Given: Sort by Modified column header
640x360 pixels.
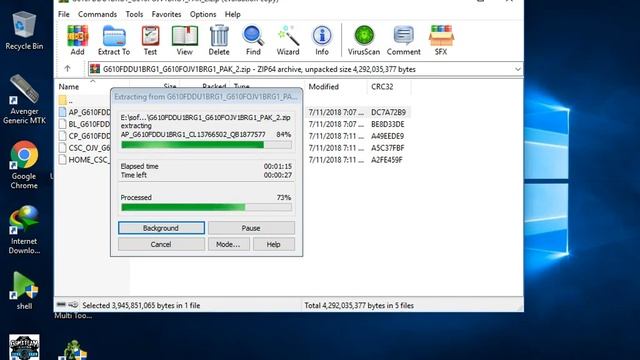Looking at the screenshot, I should pyautogui.click(x=324, y=87).
